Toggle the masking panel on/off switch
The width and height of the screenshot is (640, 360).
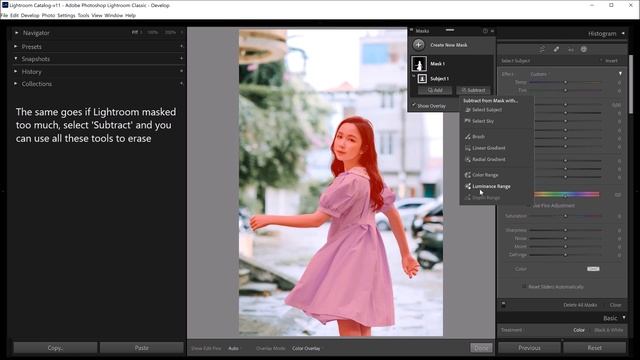click(503, 304)
